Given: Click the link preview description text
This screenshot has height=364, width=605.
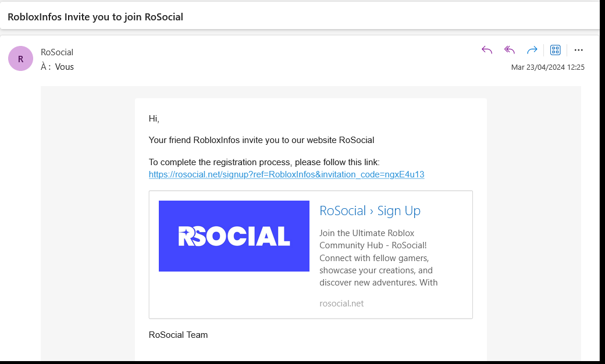Looking at the screenshot, I should pyautogui.click(x=378, y=258).
